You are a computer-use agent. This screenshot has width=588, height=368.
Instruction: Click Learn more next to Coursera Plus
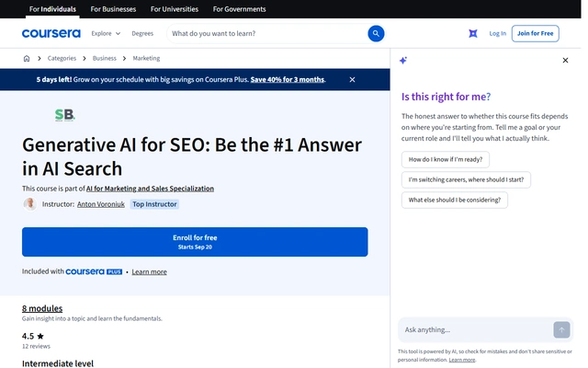pos(149,272)
